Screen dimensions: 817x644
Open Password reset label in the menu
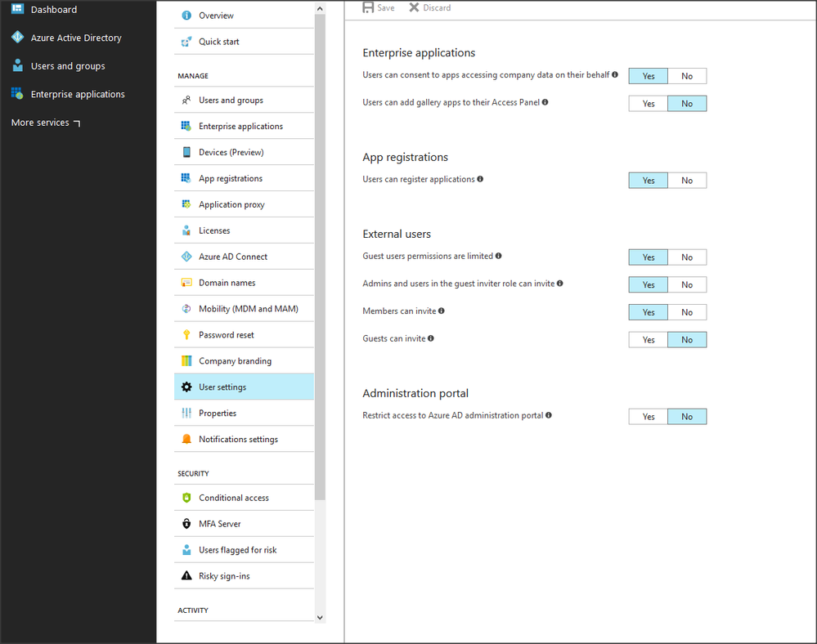pos(227,335)
